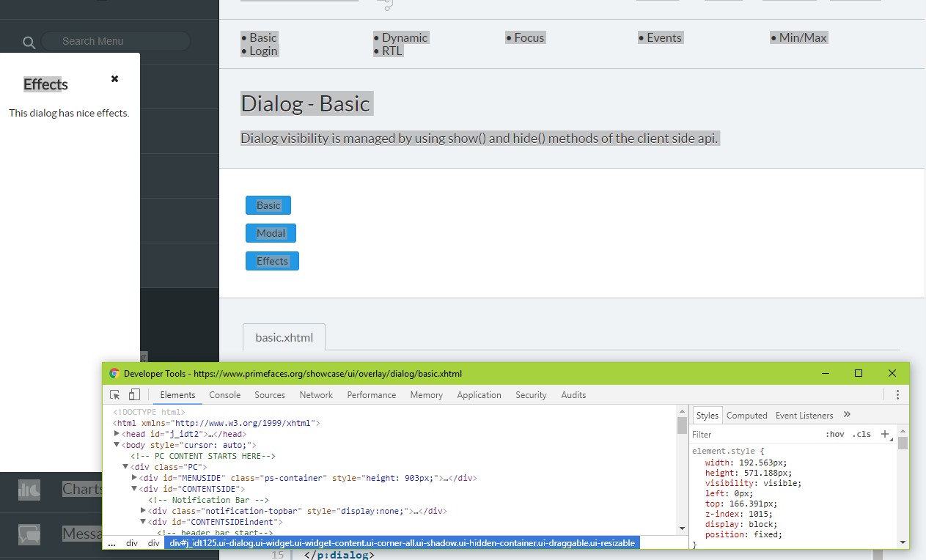Select the basic.xhtml tab
926x560 pixels.
(283, 337)
